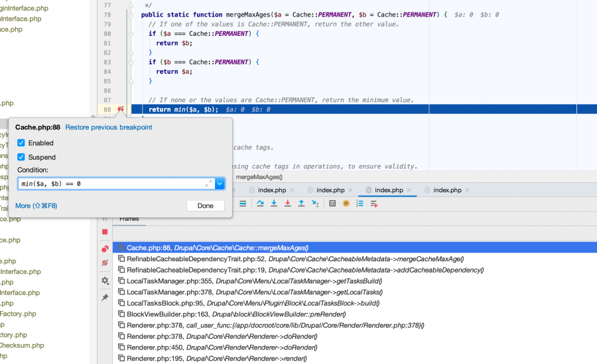This screenshot has width=597, height=364.
Task: Click the Show Execution Point icon
Action: click(243, 204)
